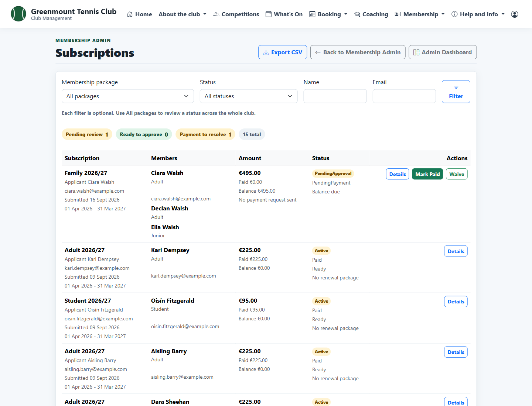Open the user account profile icon

pyautogui.click(x=515, y=14)
